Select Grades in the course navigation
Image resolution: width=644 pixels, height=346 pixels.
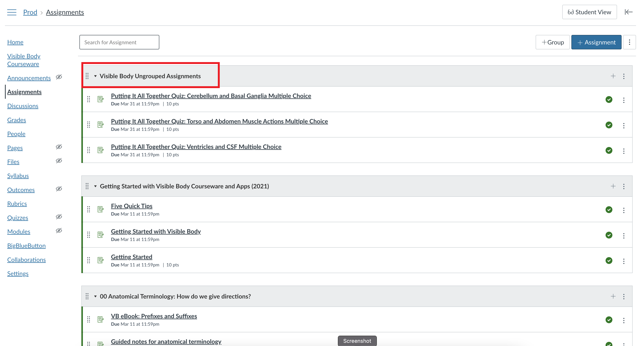click(17, 120)
